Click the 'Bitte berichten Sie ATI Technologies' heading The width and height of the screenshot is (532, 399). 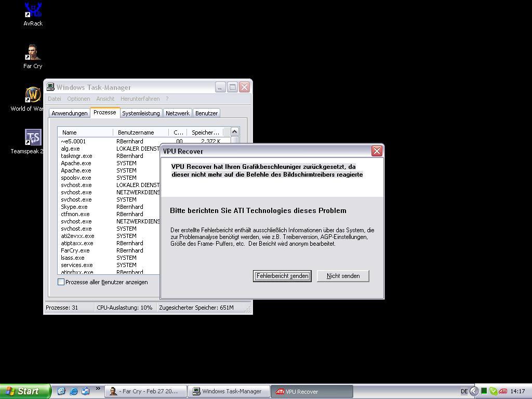[x=258, y=211]
